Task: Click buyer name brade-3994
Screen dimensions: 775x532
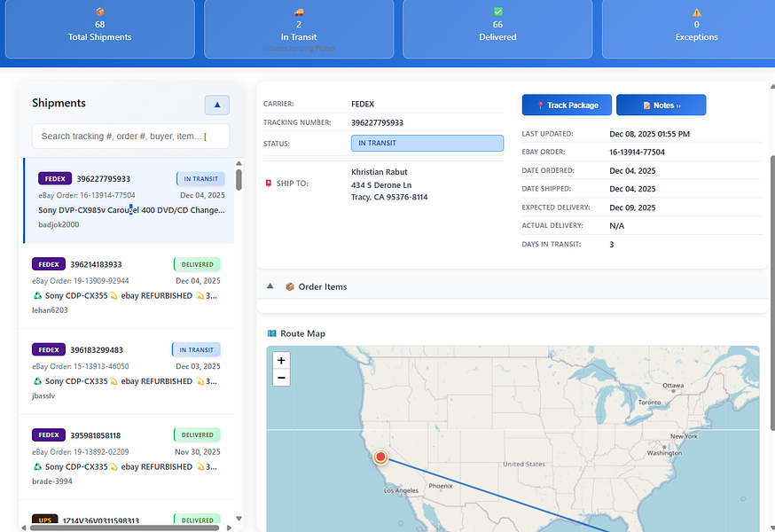Action: pyautogui.click(x=52, y=481)
